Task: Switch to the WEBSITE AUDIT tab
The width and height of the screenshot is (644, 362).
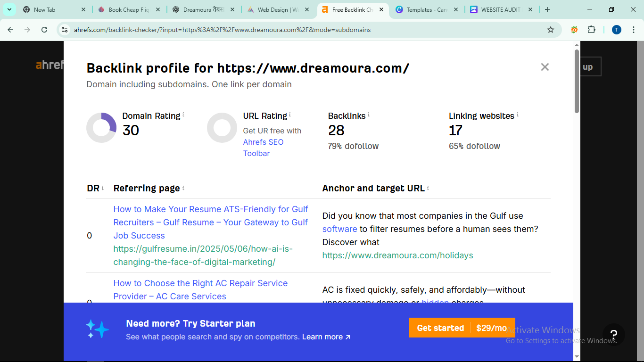Action: [500, 9]
